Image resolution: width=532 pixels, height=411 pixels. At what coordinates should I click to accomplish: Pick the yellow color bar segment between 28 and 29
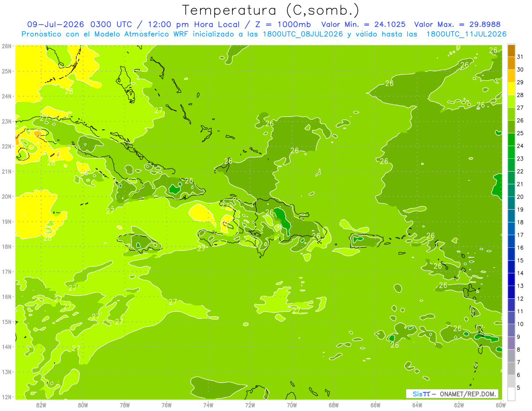[x=512, y=89]
